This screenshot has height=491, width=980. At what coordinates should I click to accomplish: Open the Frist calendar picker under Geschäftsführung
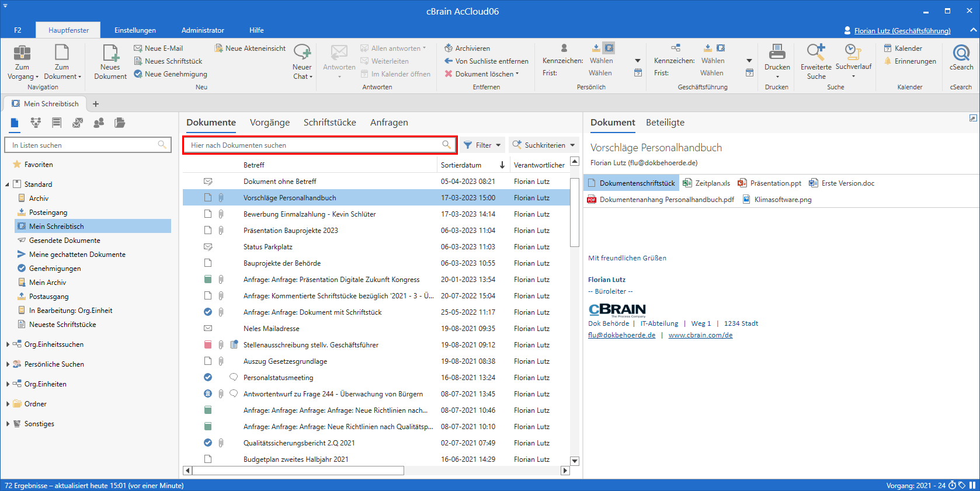pos(749,73)
